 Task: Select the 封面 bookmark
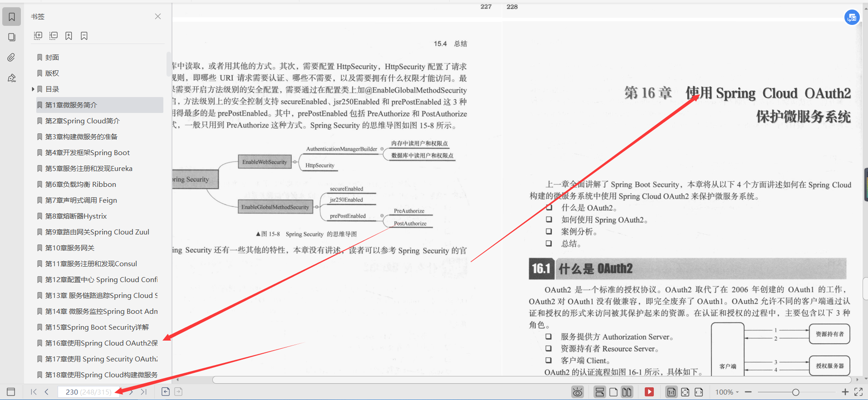[x=52, y=57]
